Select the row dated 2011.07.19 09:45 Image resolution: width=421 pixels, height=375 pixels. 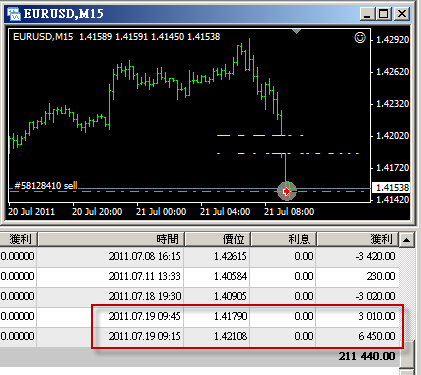199,316
